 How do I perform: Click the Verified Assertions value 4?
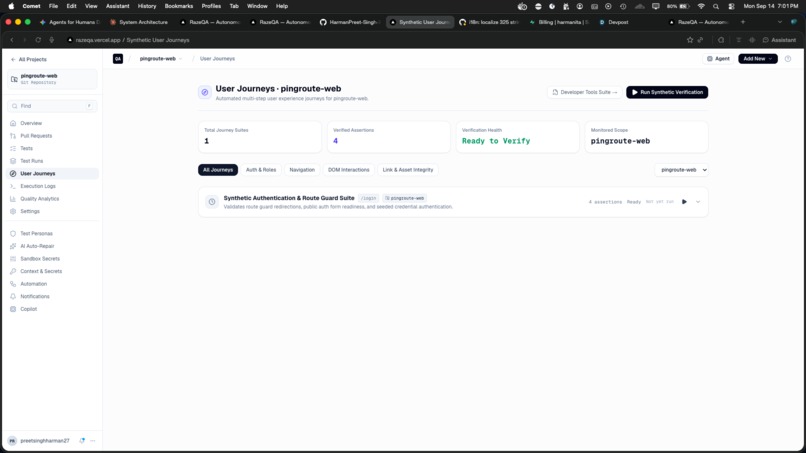(x=335, y=141)
